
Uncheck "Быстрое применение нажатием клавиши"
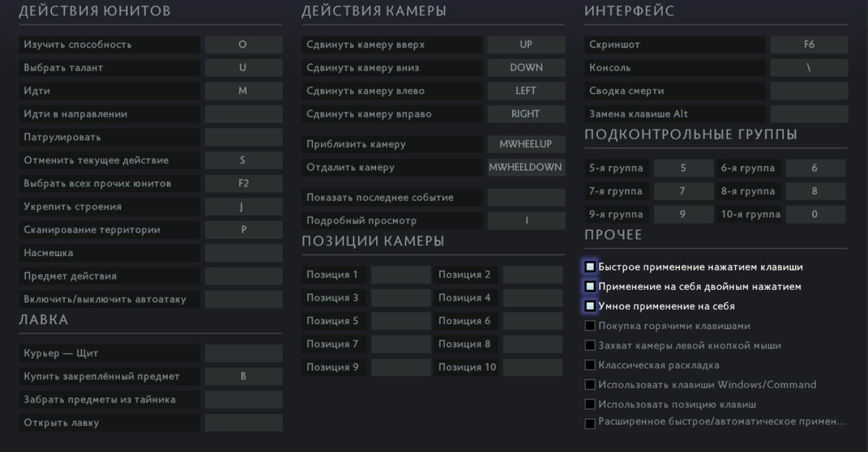pos(590,267)
